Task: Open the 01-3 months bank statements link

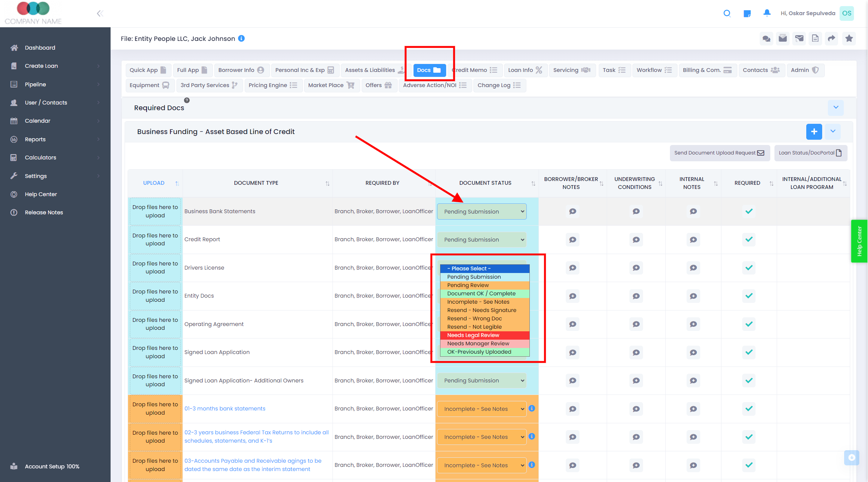Action: [225, 409]
